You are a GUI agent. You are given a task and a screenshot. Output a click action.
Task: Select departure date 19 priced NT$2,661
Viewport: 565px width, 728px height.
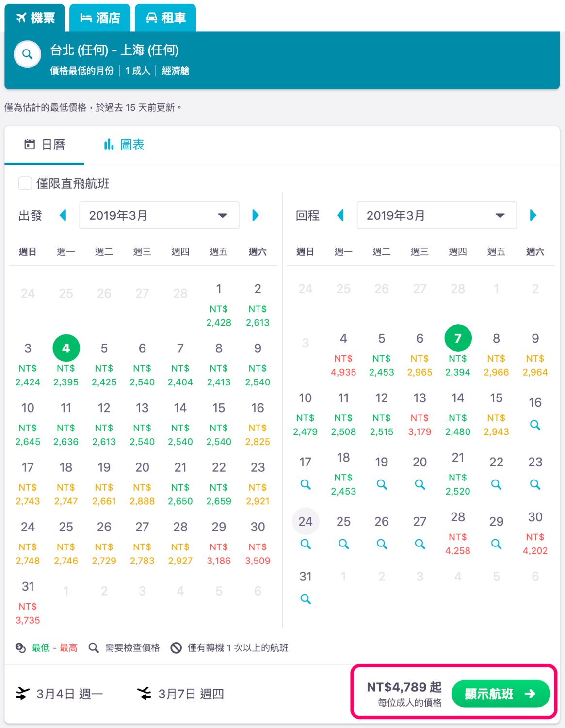[x=104, y=484]
